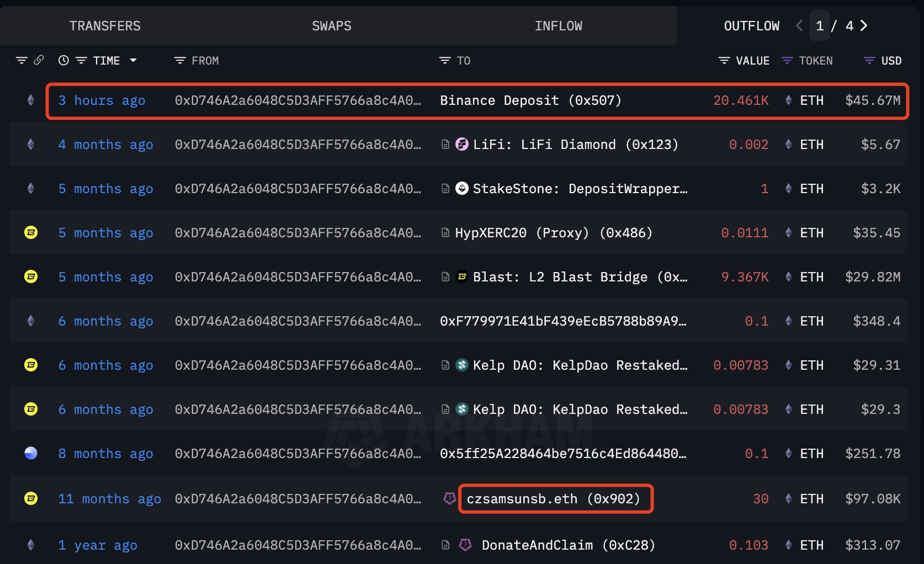The height and width of the screenshot is (564, 924).
Task: Open the '4 months ago' transaction link
Action: pos(105,145)
